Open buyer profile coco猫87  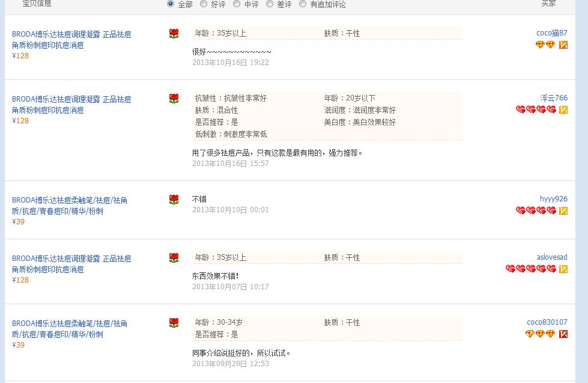551,33
